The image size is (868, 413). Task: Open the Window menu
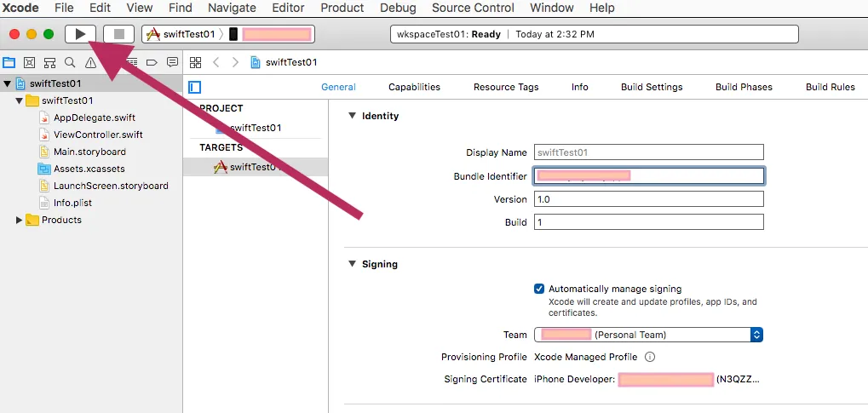tap(551, 8)
